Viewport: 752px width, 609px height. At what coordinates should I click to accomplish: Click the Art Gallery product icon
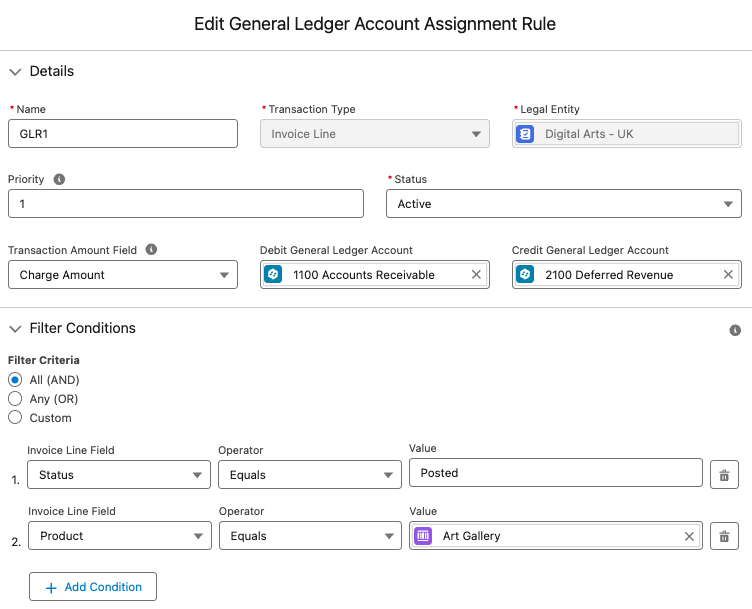coord(423,537)
